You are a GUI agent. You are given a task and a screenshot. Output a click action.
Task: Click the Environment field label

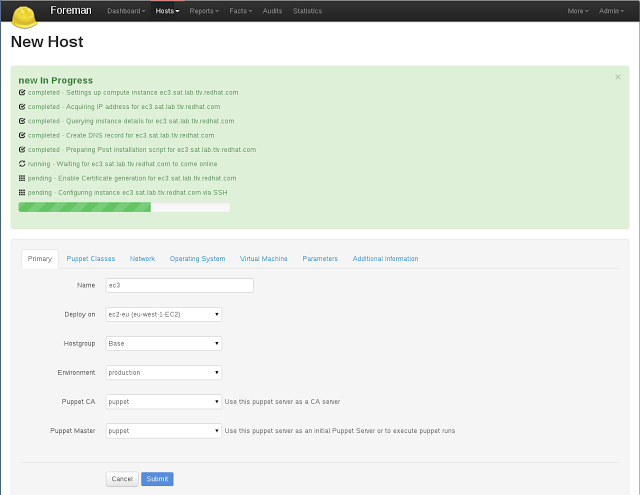coord(76,373)
